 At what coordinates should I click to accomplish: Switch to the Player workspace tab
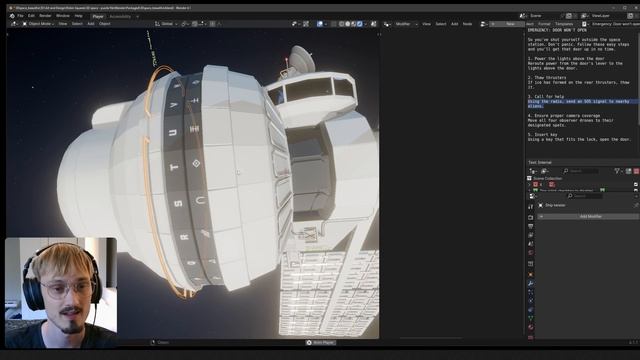click(98, 16)
